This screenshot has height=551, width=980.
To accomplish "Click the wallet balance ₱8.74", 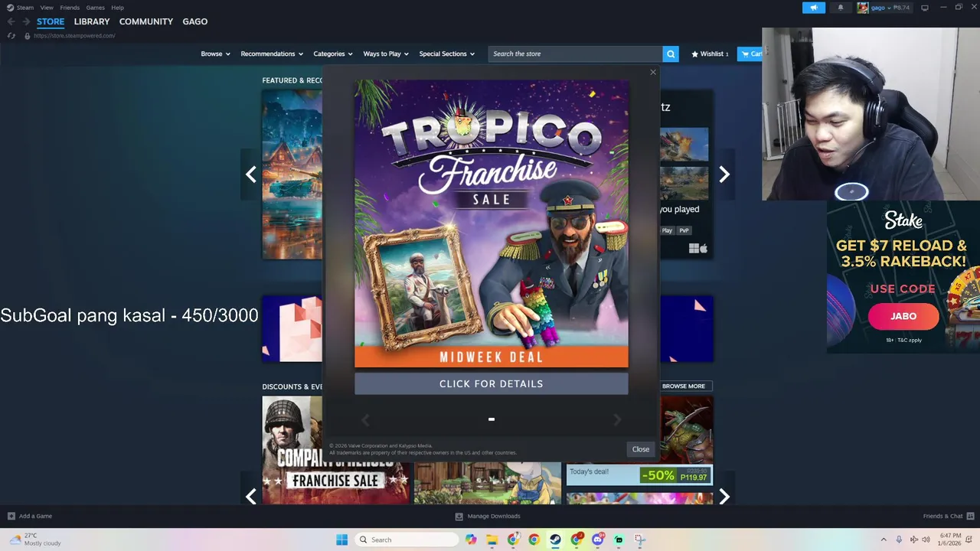I will pos(903,8).
